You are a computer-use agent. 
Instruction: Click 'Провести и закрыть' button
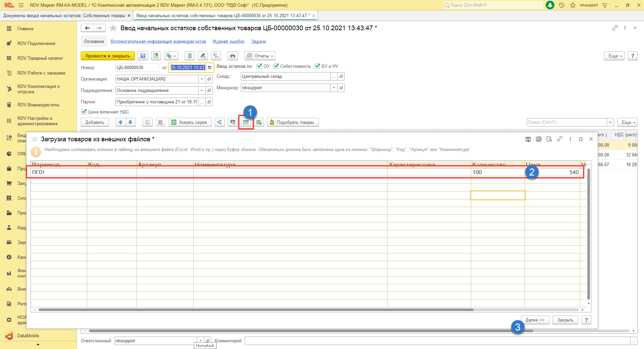pyautogui.click(x=108, y=56)
